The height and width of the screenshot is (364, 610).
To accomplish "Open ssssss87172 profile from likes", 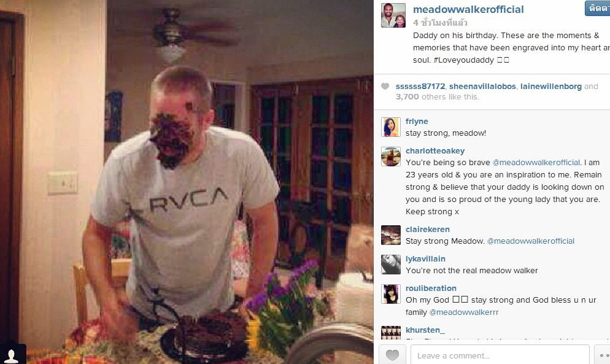I will coord(420,87).
